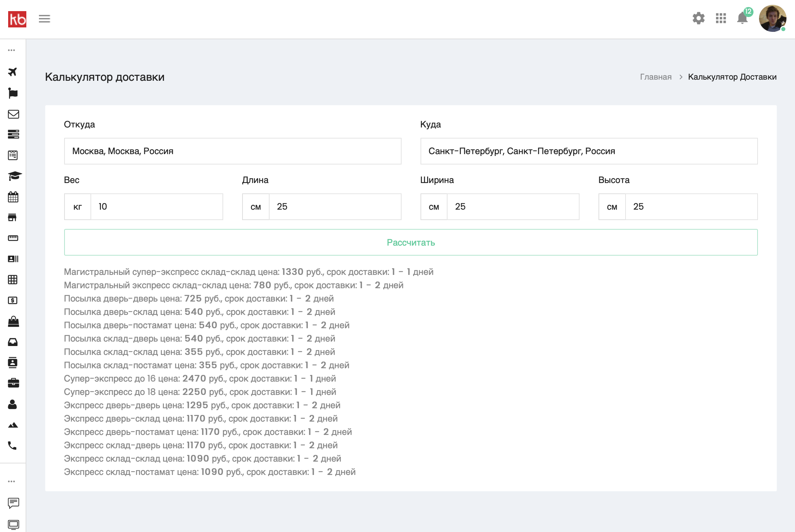Focus the Куда Санкт-Петербург field
The height and width of the screenshot is (532, 795).
(588, 151)
